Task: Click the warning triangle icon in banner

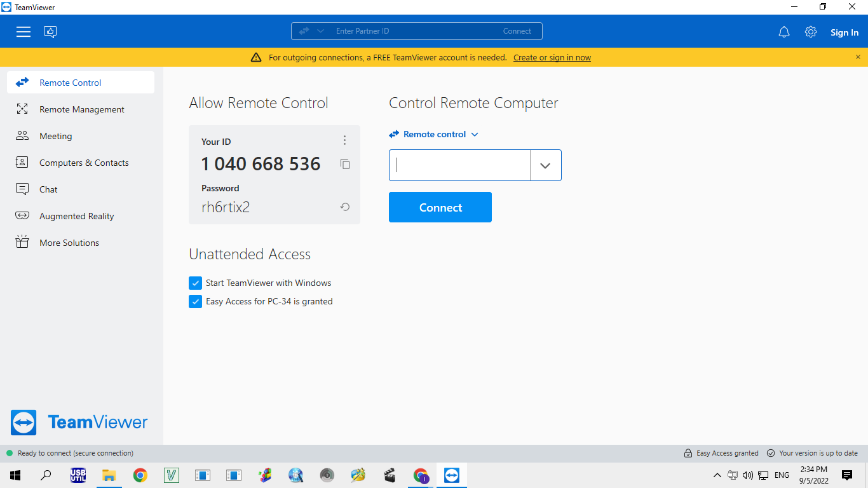Action: [x=256, y=57]
